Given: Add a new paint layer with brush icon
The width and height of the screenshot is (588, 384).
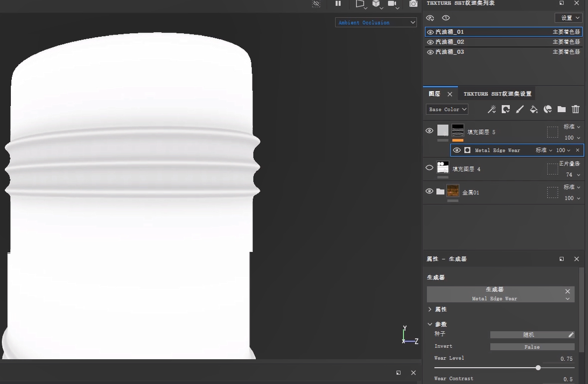Looking at the screenshot, I should (x=520, y=109).
